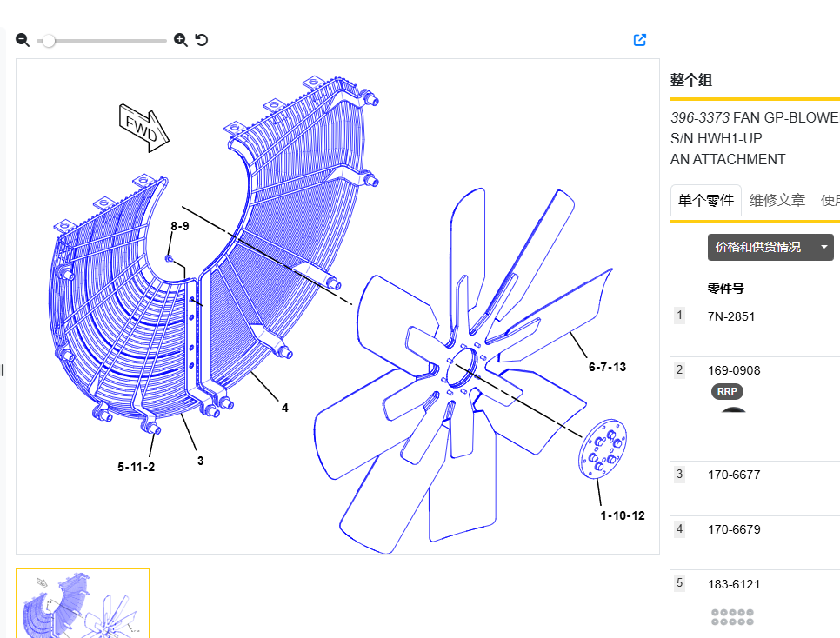Click the zoom out magnifier icon
840x638 pixels.
[x=23, y=40]
